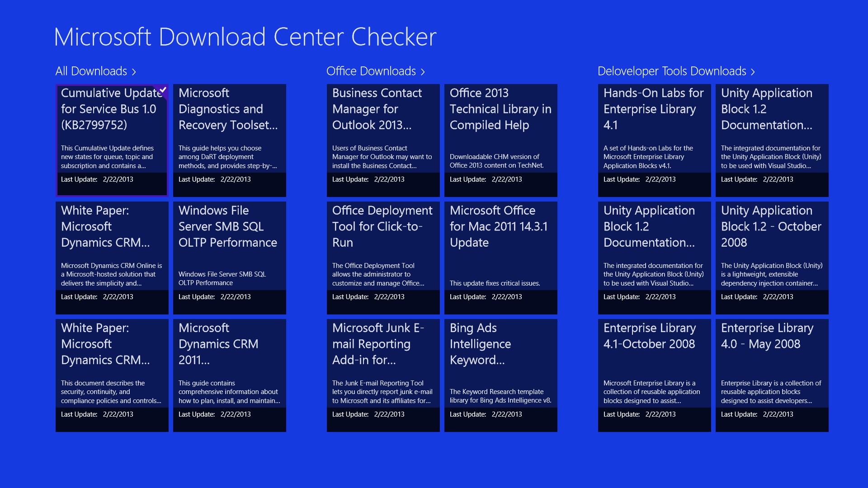Open the Office 2013 Technical Library tile
868x488 pixels.
500,140
